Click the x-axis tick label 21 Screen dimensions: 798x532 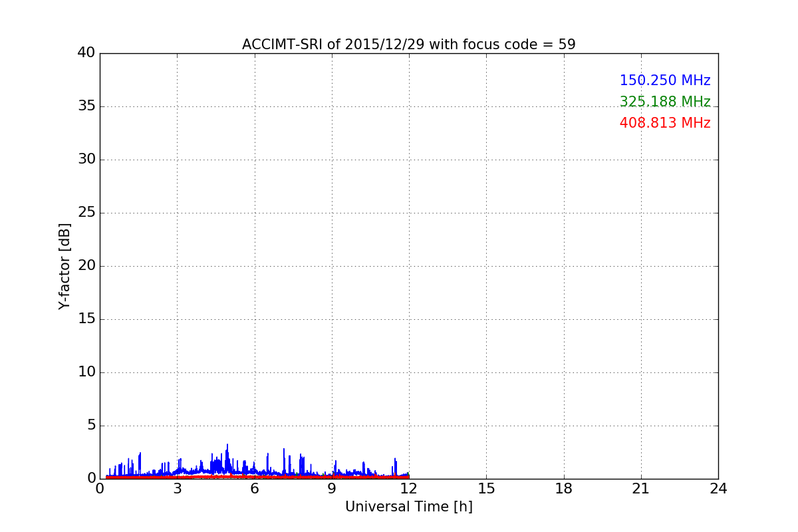click(641, 489)
